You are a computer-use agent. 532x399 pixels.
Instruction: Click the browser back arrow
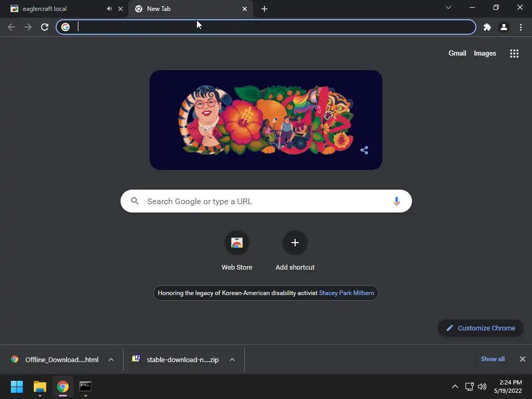pyautogui.click(x=11, y=27)
